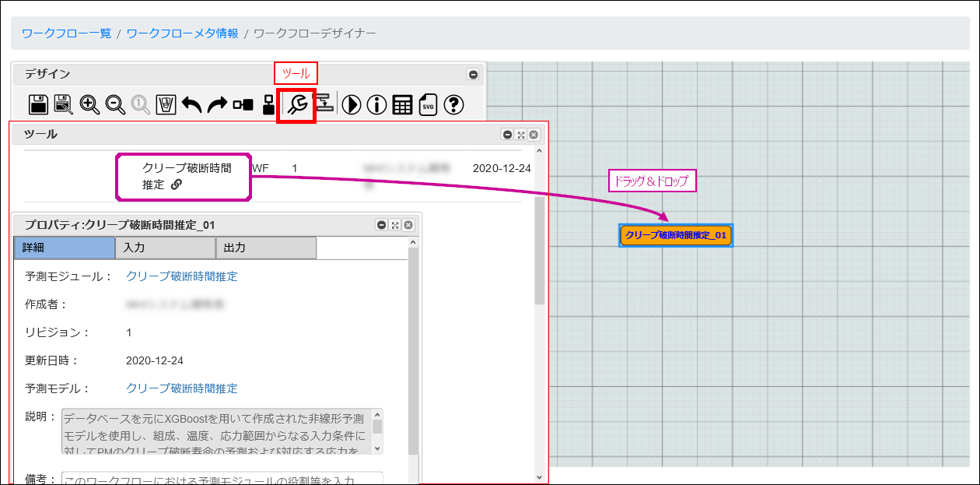
Task: Click the table grid icon in toolbar
Action: pos(402,105)
